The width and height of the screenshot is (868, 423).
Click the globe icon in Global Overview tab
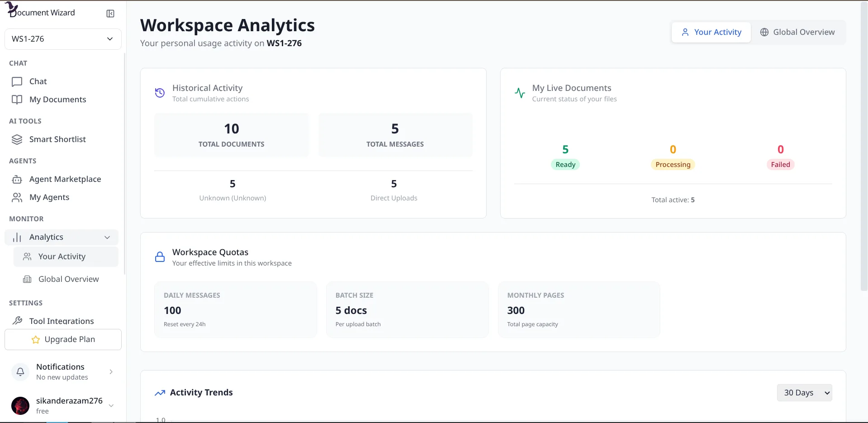(x=764, y=32)
